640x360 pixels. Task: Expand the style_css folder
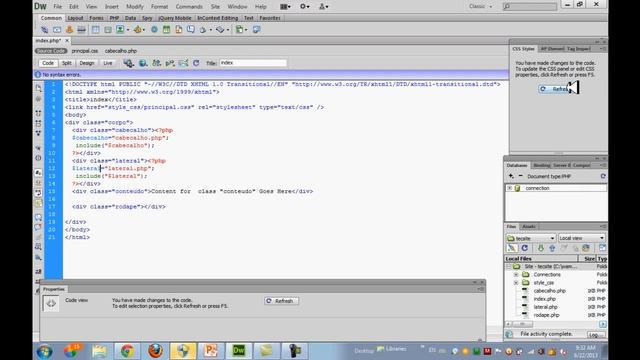[516, 283]
